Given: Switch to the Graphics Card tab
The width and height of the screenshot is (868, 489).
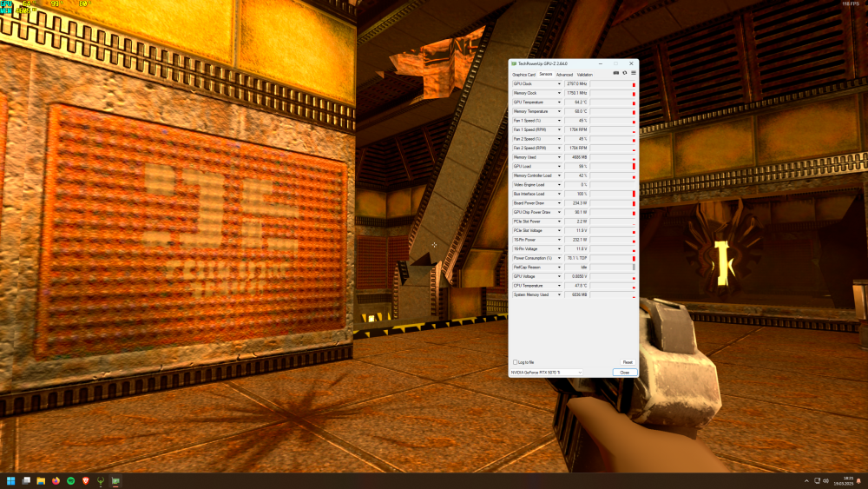Looking at the screenshot, I should point(523,75).
